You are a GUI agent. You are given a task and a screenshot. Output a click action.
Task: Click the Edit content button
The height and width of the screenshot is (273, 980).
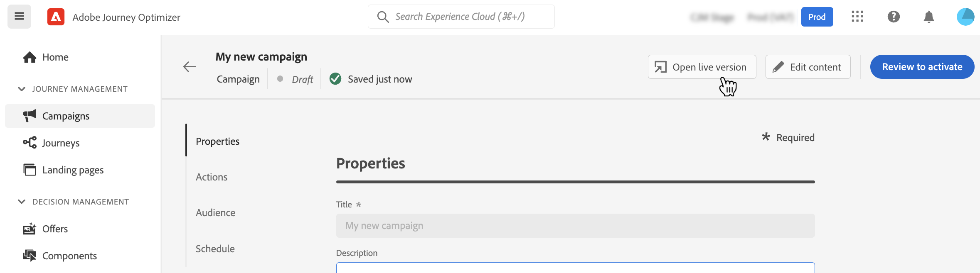coord(808,67)
